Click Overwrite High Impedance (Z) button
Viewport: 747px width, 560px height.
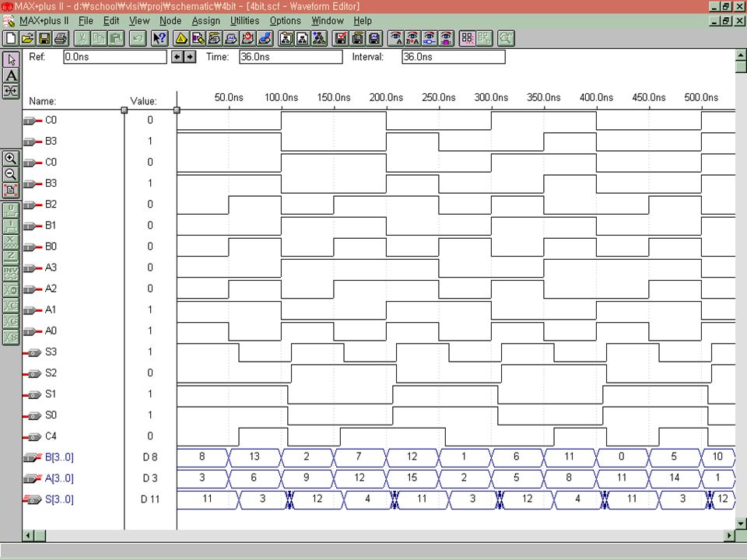[x=11, y=257]
